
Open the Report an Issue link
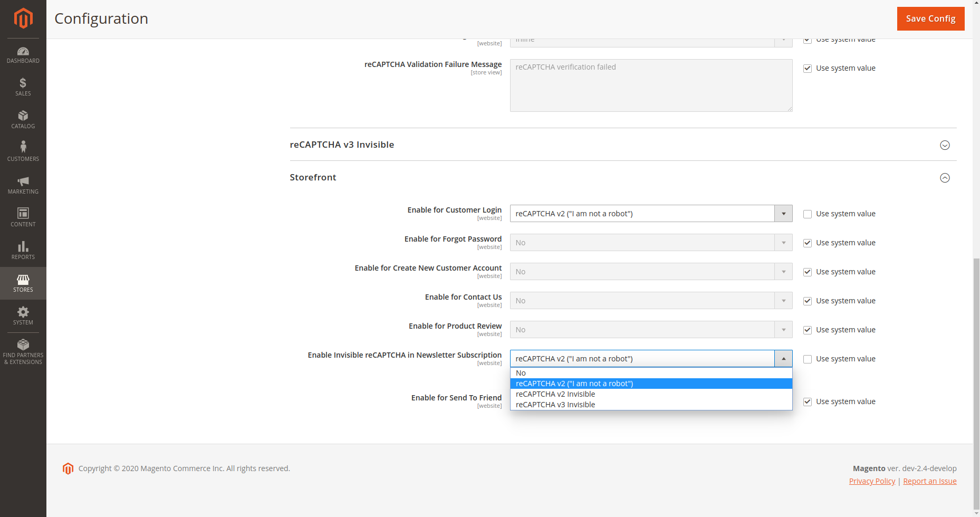tap(929, 481)
